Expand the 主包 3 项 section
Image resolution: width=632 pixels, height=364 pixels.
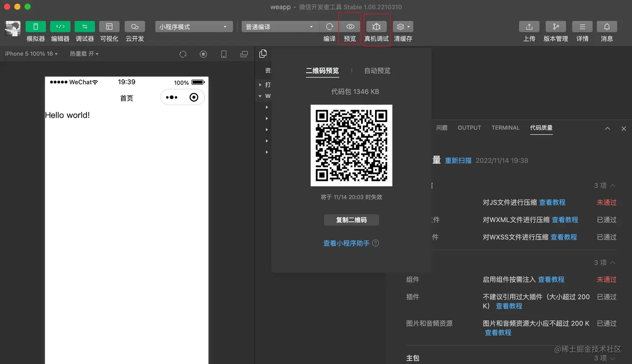coord(604,358)
